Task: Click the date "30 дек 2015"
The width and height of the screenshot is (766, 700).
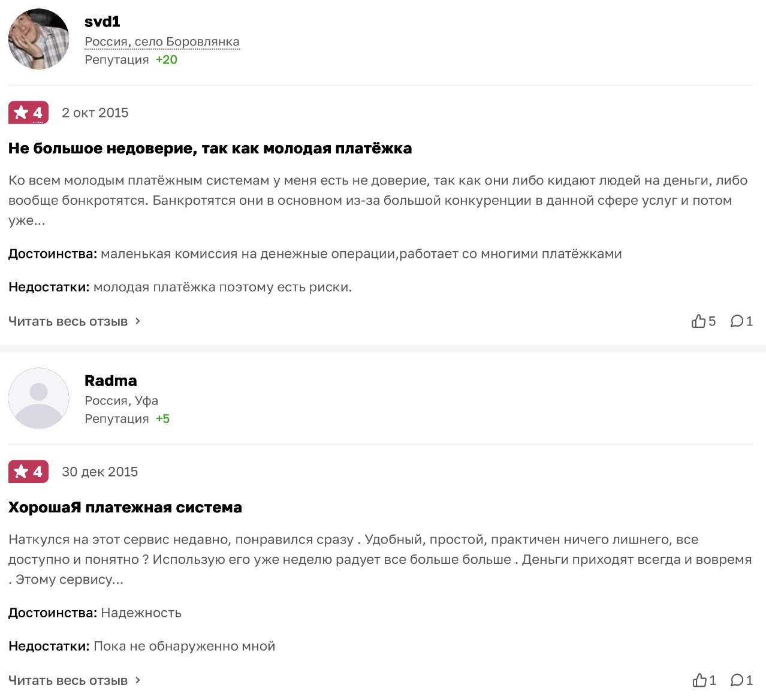Action: [100, 472]
